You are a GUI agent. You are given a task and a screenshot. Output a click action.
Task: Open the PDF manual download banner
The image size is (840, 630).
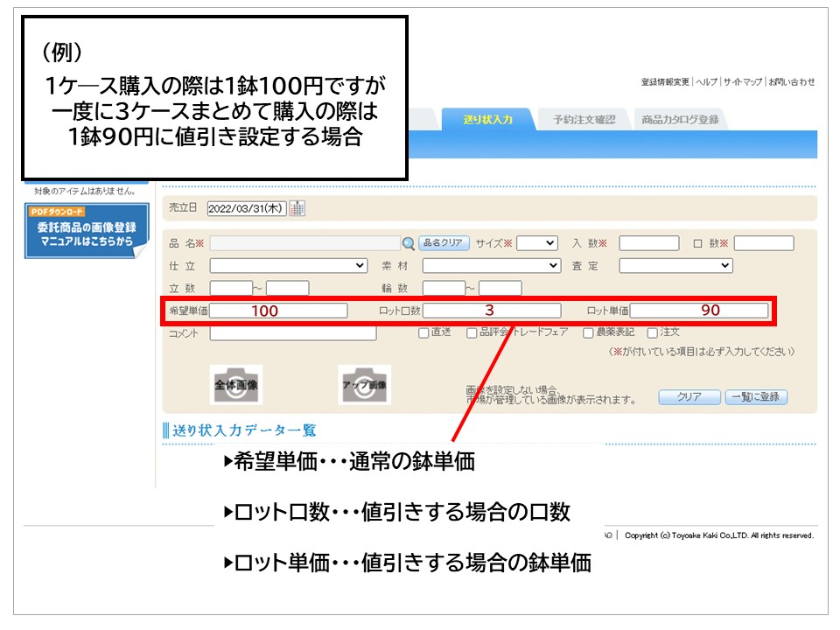(x=86, y=232)
